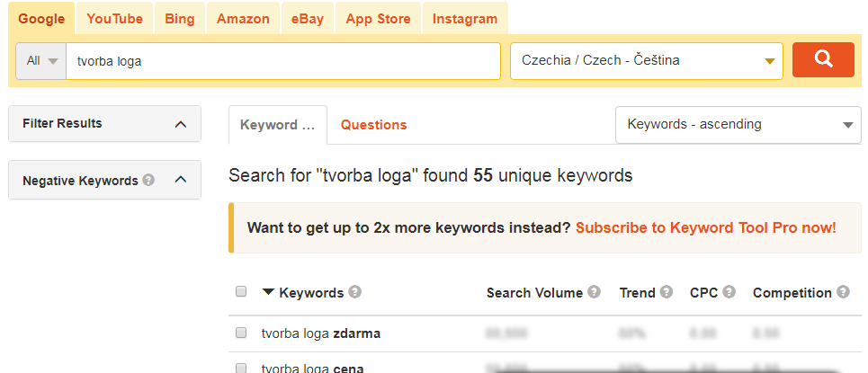Click the orange search magnifier button
This screenshot has height=373, width=868.
tap(823, 59)
